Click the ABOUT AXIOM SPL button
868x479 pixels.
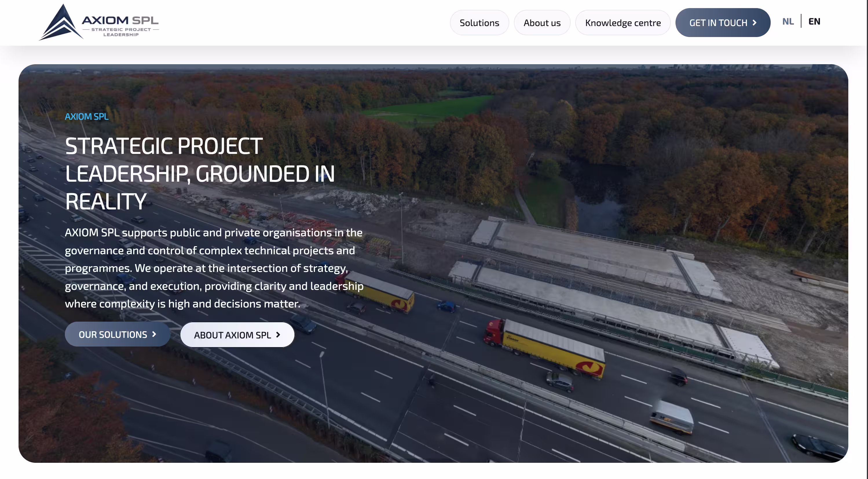click(232, 335)
